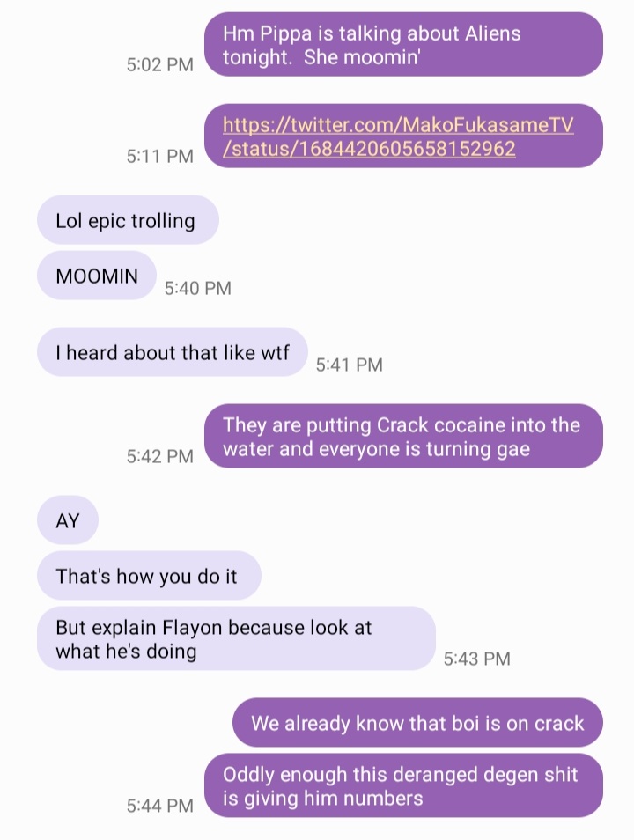Select the "But explain Flayon" message bubble
634x840 pixels.
pyautogui.click(x=236, y=638)
